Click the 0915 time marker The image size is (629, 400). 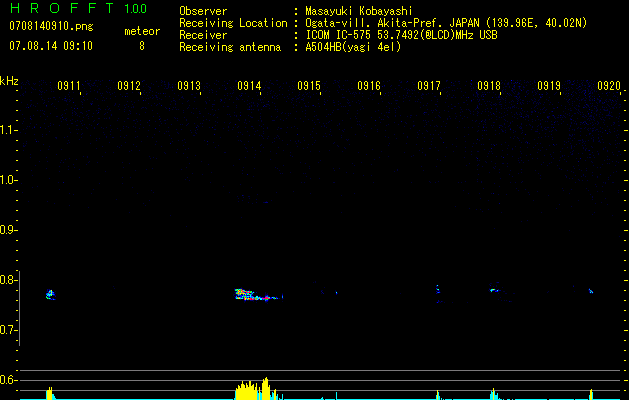pos(309,86)
